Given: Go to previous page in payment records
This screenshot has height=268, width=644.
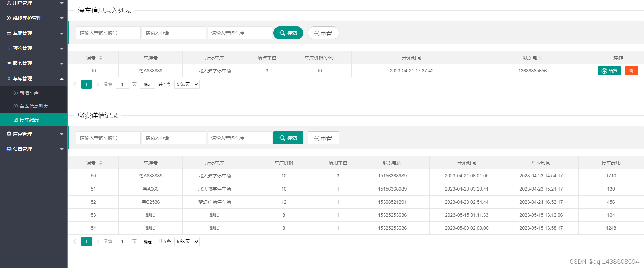Looking at the screenshot, I should pos(75,242).
